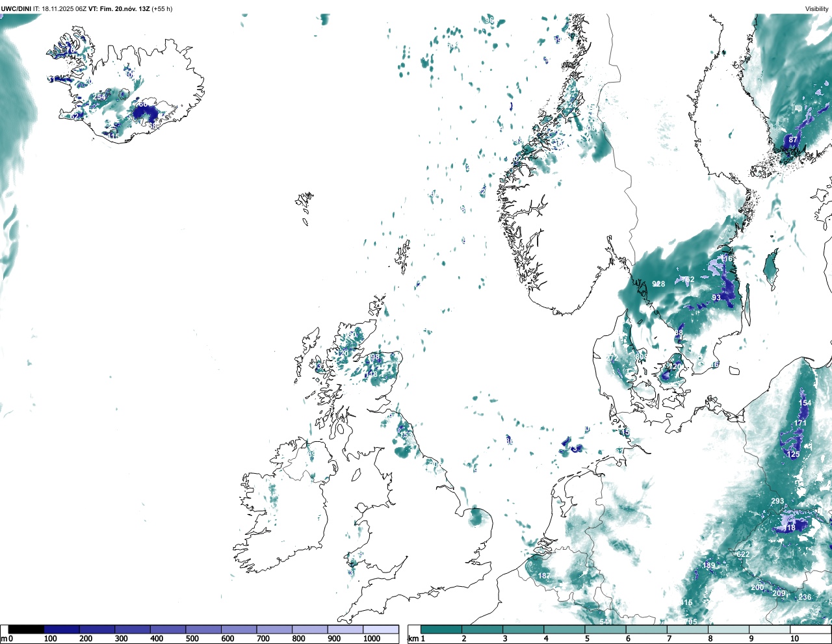Click the '120' value over Denmark
This screenshot has width=832, height=644.
click(x=676, y=367)
